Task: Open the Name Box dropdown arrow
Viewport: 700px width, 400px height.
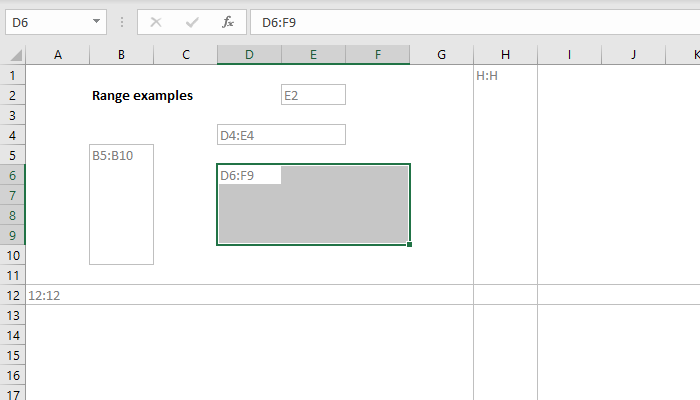Action: [x=96, y=21]
